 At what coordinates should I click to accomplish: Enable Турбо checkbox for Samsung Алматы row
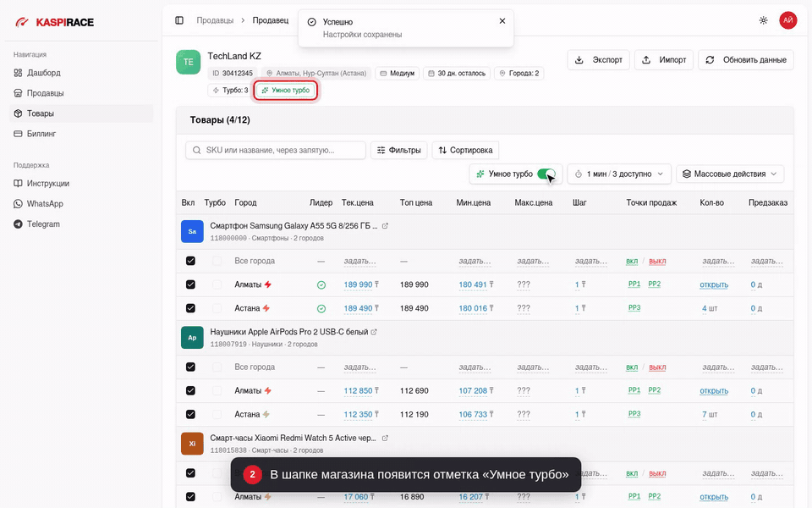pos(217,284)
